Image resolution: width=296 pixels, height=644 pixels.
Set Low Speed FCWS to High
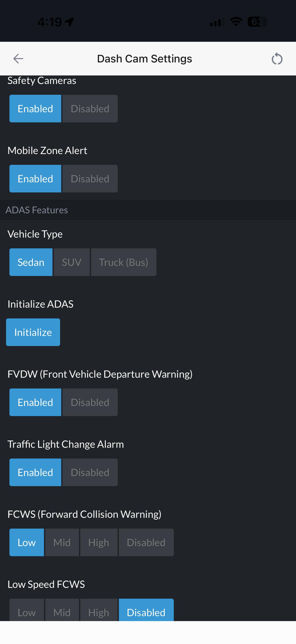pyautogui.click(x=99, y=611)
